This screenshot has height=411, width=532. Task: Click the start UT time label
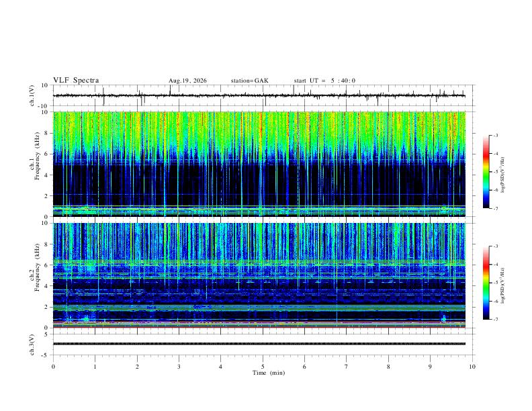(x=324, y=81)
